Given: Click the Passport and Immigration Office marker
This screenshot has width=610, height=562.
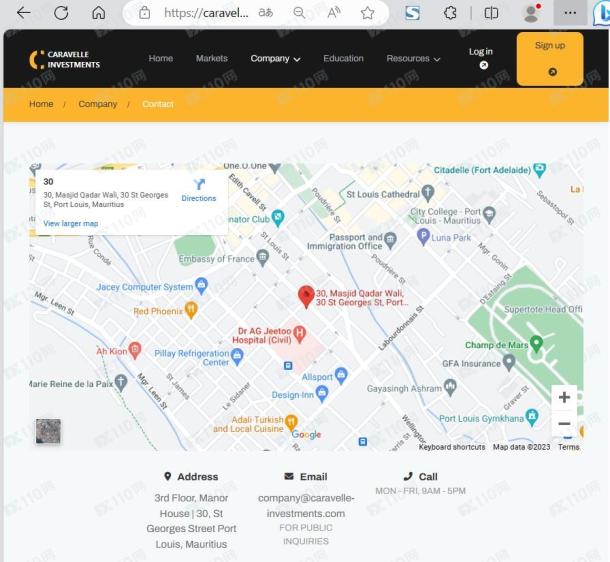Looking at the screenshot, I should 390,240.
